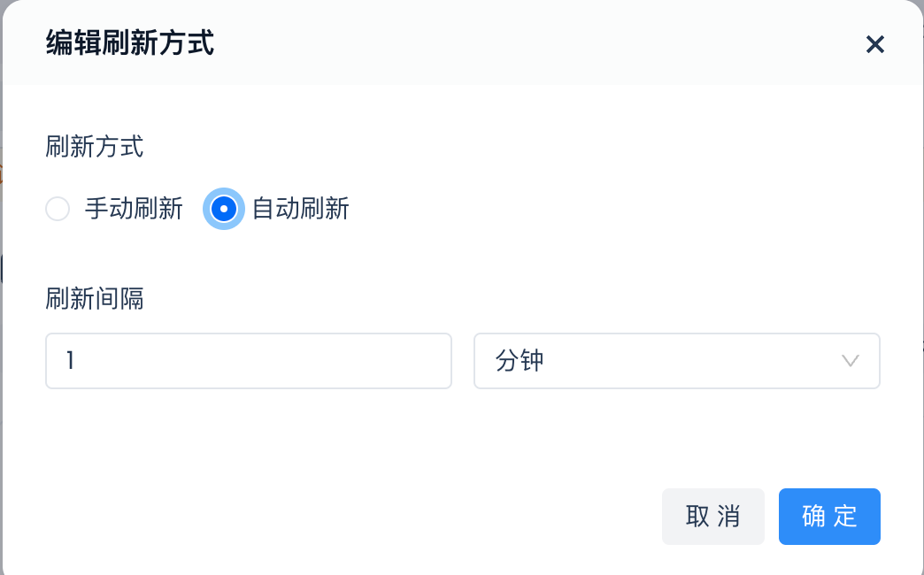This screenshot has width=924, height=575.
Task: Click the dialog header bar beside the title
Action: (531, 42)
